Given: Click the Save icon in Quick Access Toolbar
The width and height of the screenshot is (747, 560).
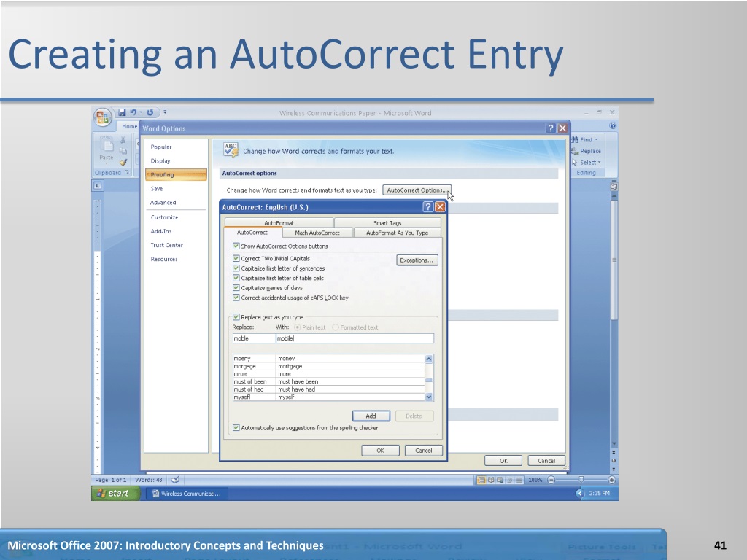Looking at the screenshot, I should [122, 112].
